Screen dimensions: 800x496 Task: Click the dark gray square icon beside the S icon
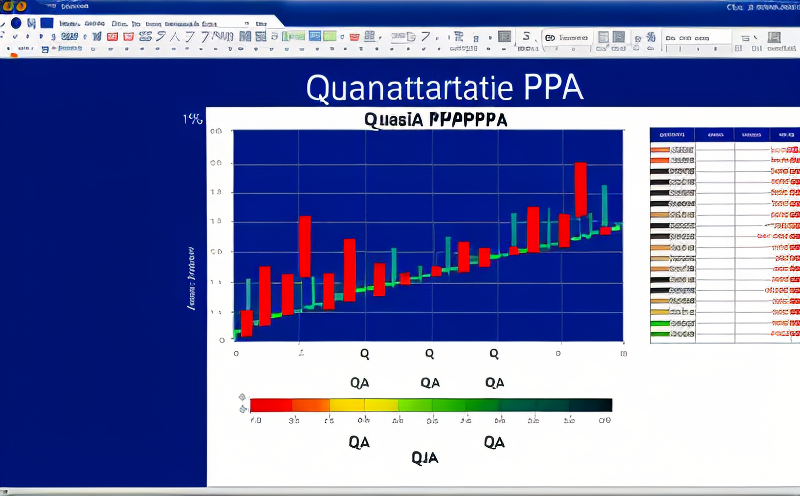[505, 36]
